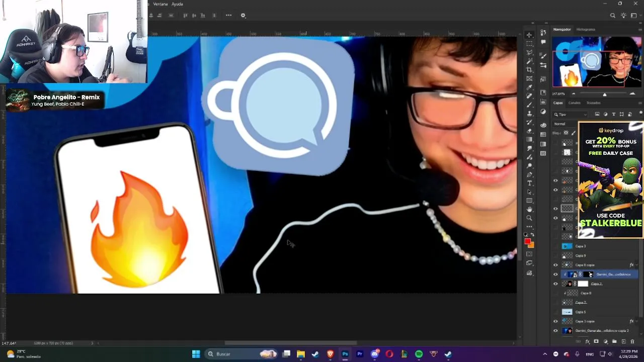Select the Spot Healing Brush tool
Image resolution: width=644 pixels, height=362 pixels.
529,96
